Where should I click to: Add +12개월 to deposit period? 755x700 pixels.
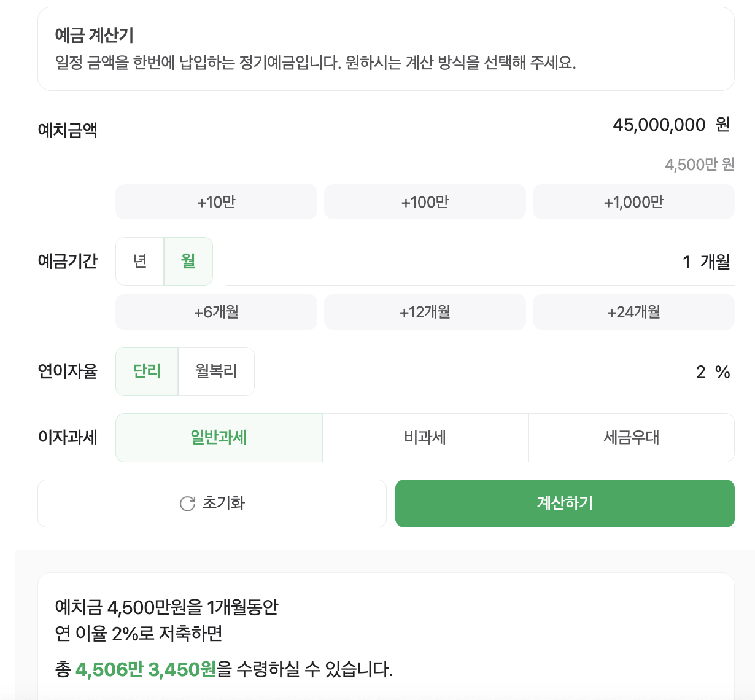425,312
